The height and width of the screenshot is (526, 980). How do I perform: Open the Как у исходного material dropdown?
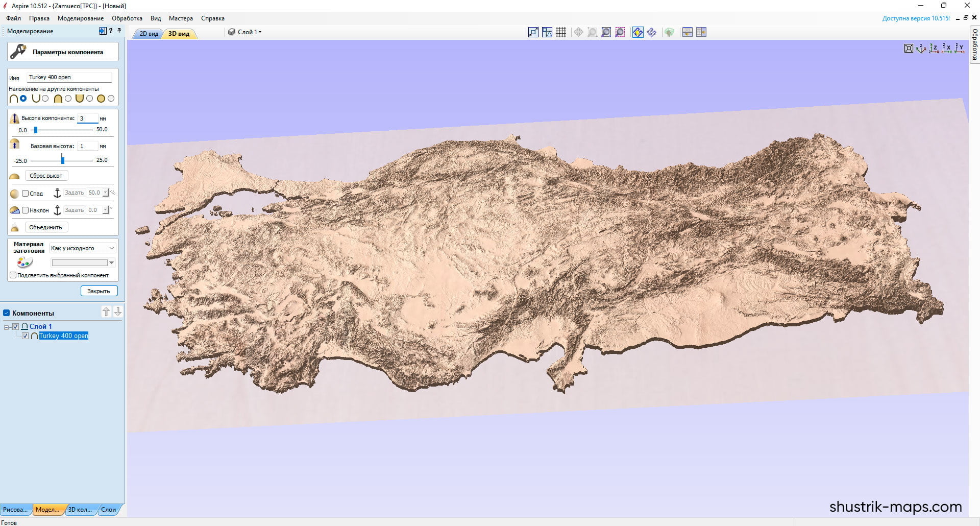83,248
